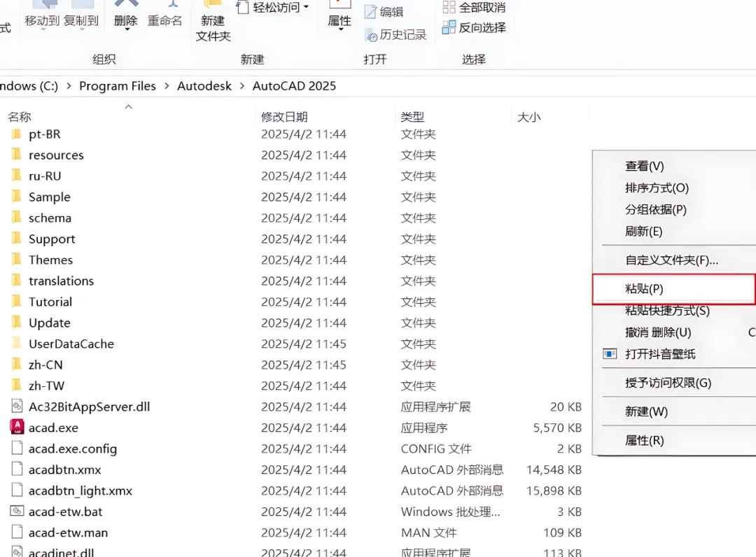Viewport: 756px width, 557px height.
Task: Choose 自定义文件夹(F)... from context menu
Action: click(671, 260)
